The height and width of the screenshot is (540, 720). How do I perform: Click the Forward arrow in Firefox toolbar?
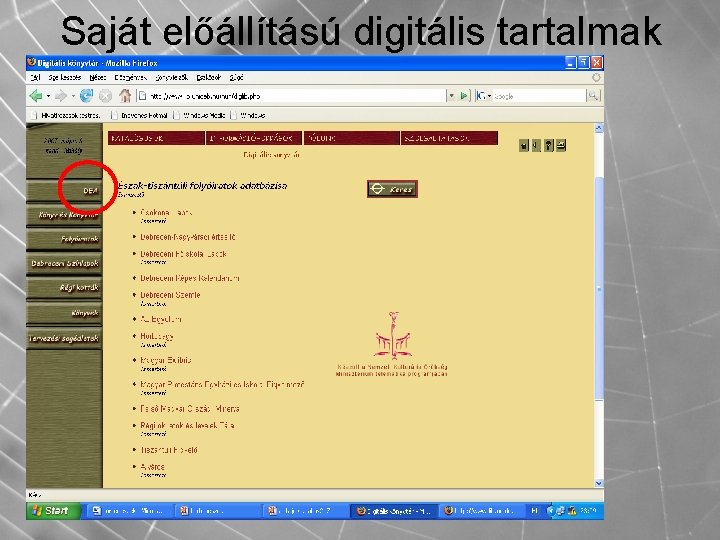(61, 96)
